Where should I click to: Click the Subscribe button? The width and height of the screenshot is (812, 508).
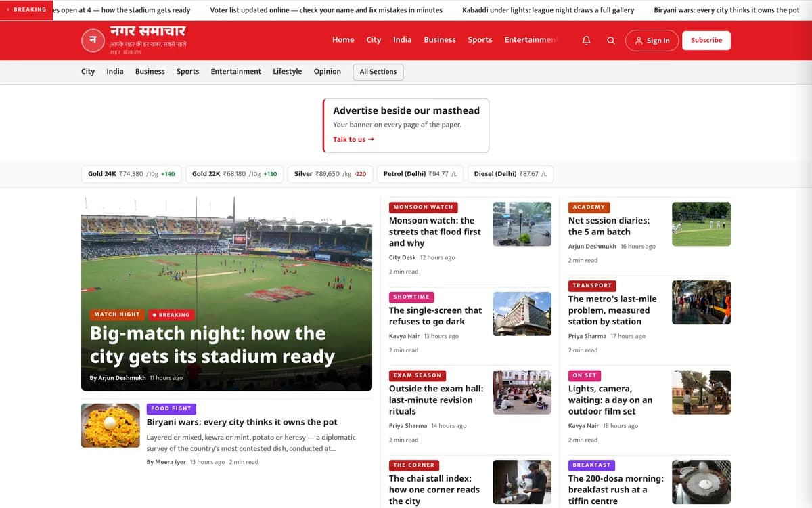(x=706, y=41)
